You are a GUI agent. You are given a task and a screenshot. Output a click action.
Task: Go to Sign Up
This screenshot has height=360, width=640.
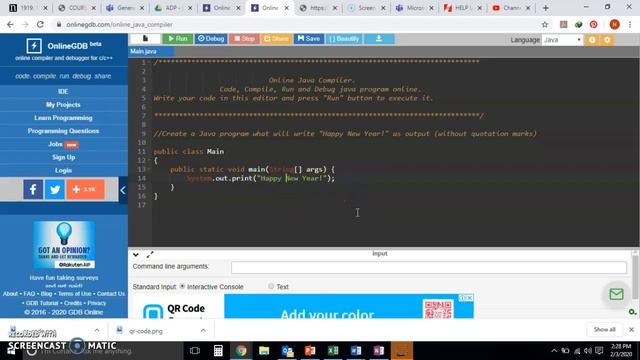[x=63, y=157]
